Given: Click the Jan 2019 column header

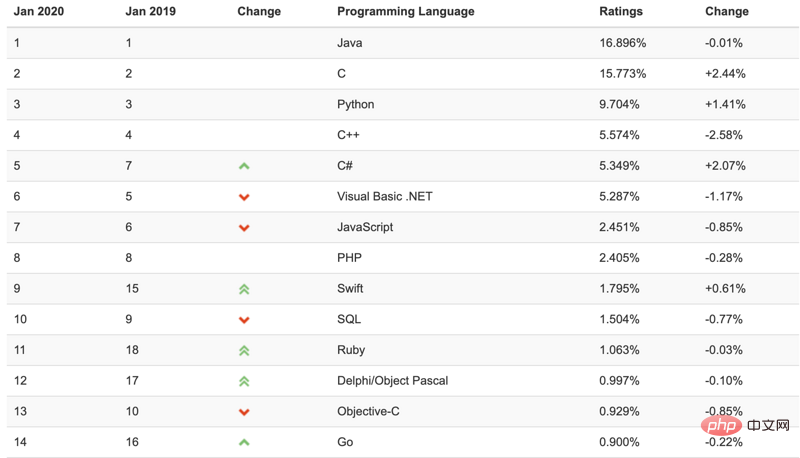Looking at the screenshot, I should (x=151, y=11).
